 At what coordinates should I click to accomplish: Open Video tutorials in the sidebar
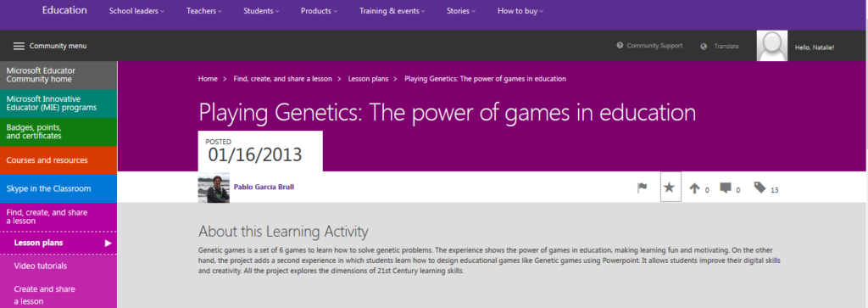(41, 266)
